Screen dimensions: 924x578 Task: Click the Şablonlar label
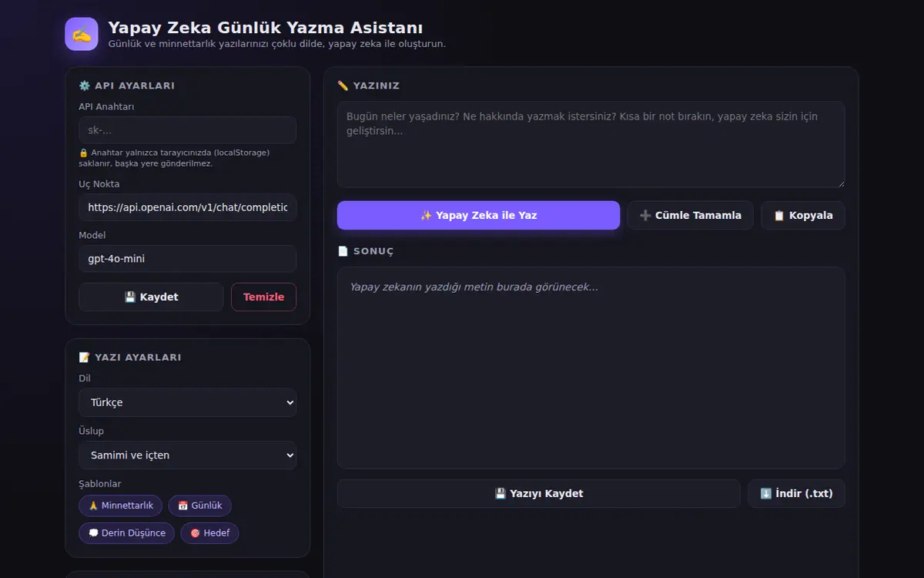[x=100, y=484]
